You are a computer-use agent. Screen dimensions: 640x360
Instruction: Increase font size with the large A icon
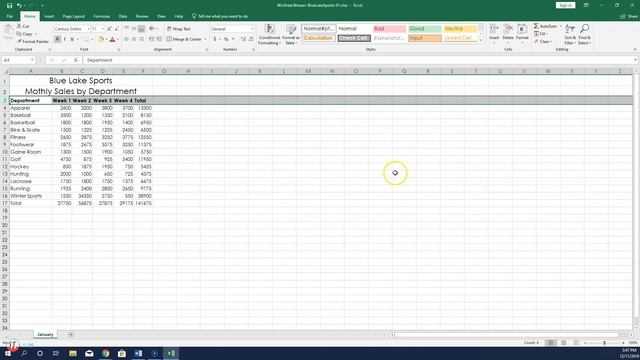pos(109,29)
